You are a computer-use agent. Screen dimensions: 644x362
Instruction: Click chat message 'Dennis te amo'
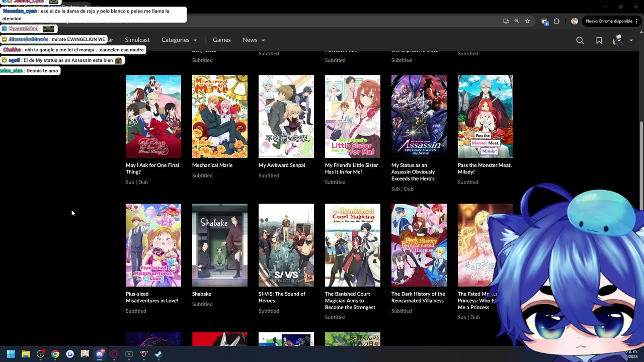tap(42, 71)
